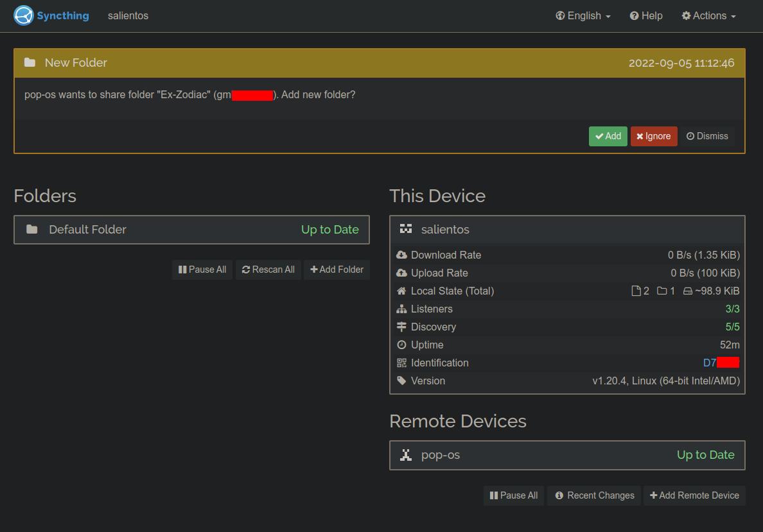Expand the Default Folder panel
The image size is (763, 532).
click(192, 230)
